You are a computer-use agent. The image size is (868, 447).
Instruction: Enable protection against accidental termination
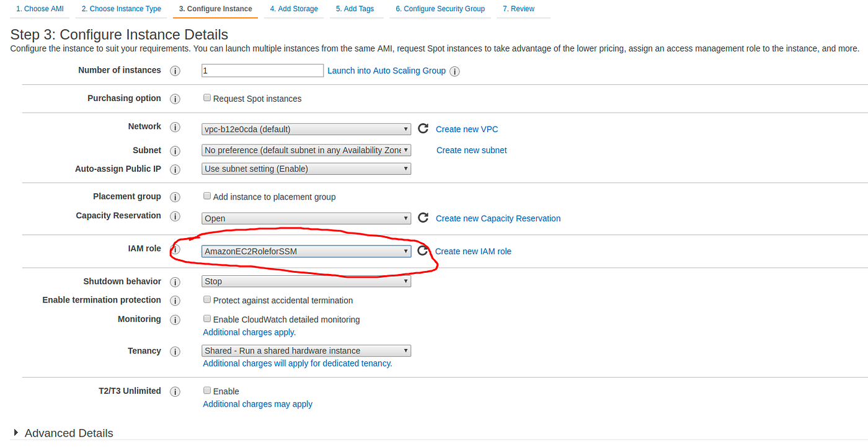tap(207, 299)
